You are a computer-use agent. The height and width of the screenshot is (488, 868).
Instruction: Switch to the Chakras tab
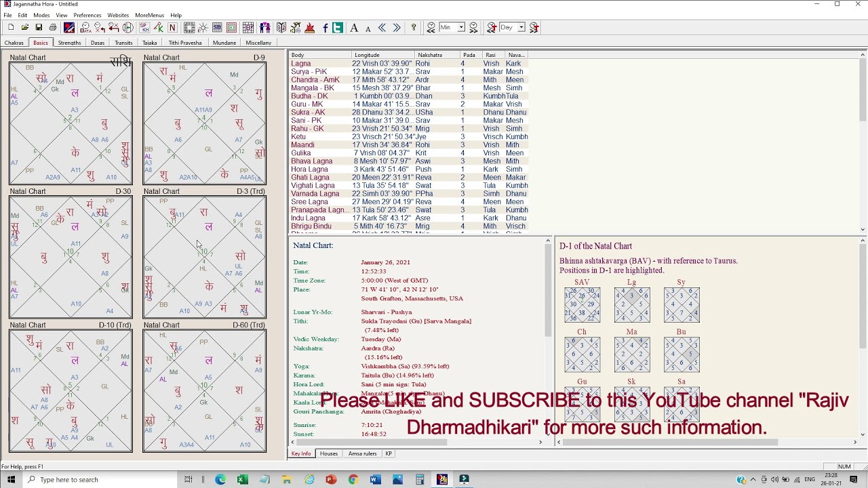pyautogui.click(x=14, y=43)
